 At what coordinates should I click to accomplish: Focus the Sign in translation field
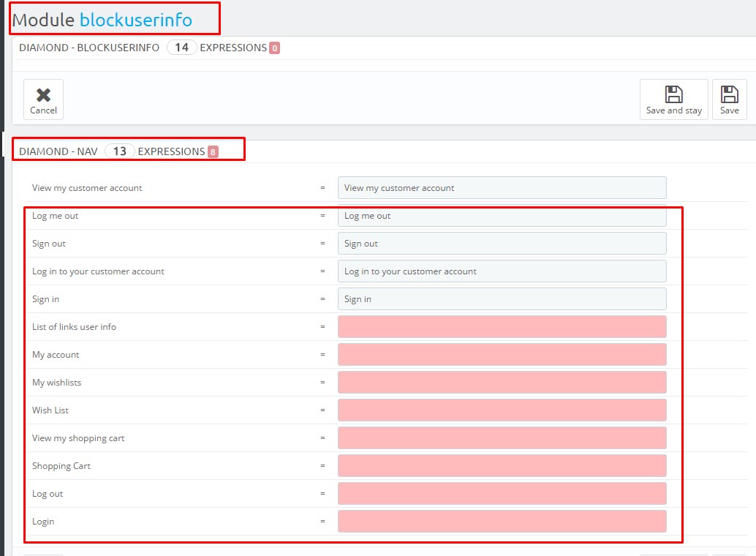(502, 298)
